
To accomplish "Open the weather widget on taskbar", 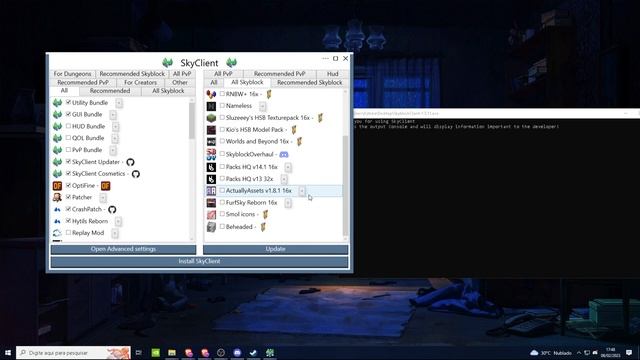I will [x=551, y=353].
